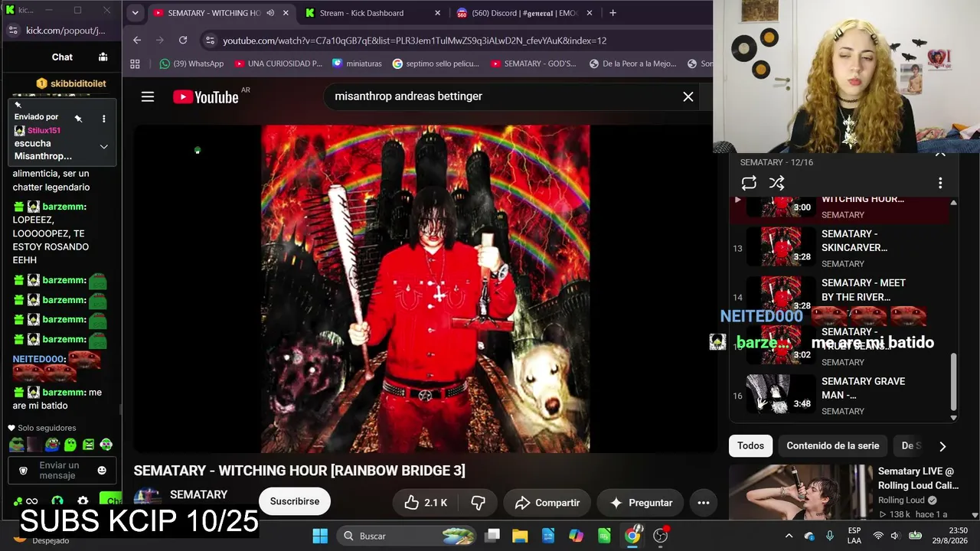Open the tab search dropdown
The width and height of the screenshot is (980, 551).
[135, 13]
